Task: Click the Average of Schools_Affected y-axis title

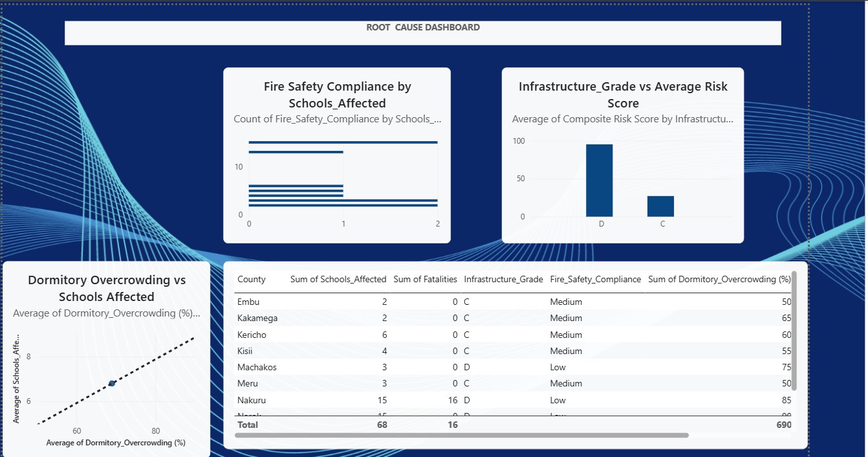Action: pyautogui.click(x=17, y=379)
